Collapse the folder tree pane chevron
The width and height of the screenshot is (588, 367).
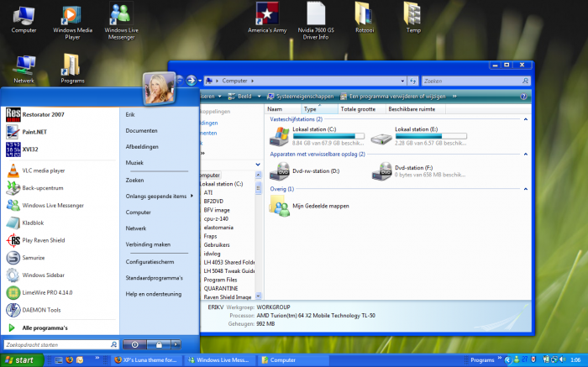pyautogui.click(x=258, y=165)
